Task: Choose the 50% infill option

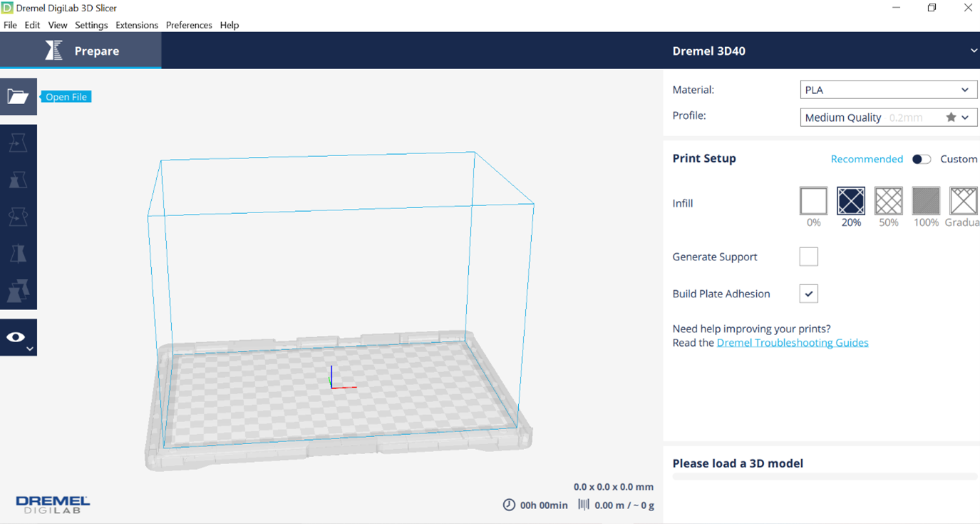Action: click(x=888, y=201)
